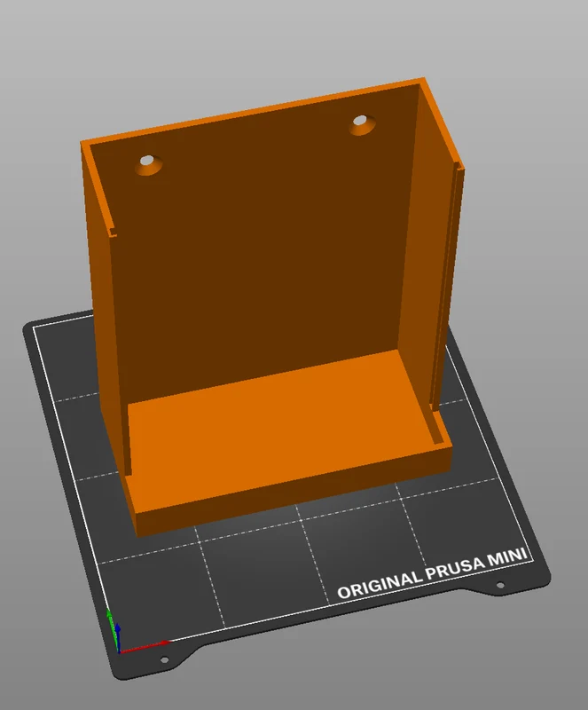
Task: Click the small notch on left wall rail
Action: point(113,233)
